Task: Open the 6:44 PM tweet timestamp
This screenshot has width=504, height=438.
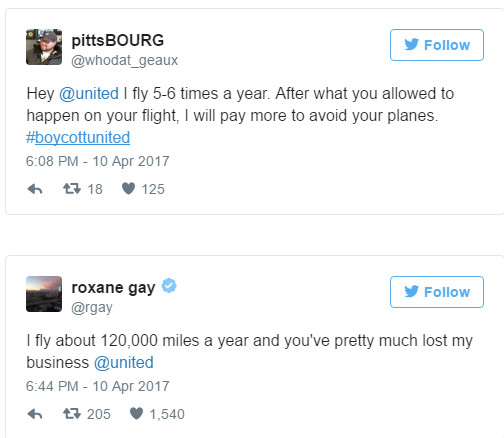Action: tap(98, 386)
